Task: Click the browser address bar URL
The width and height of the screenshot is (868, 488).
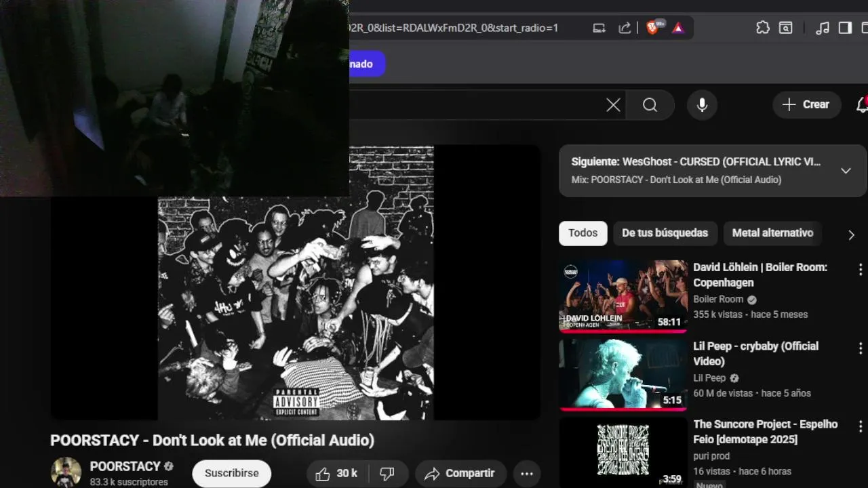Action: click(x=453, y=28)
